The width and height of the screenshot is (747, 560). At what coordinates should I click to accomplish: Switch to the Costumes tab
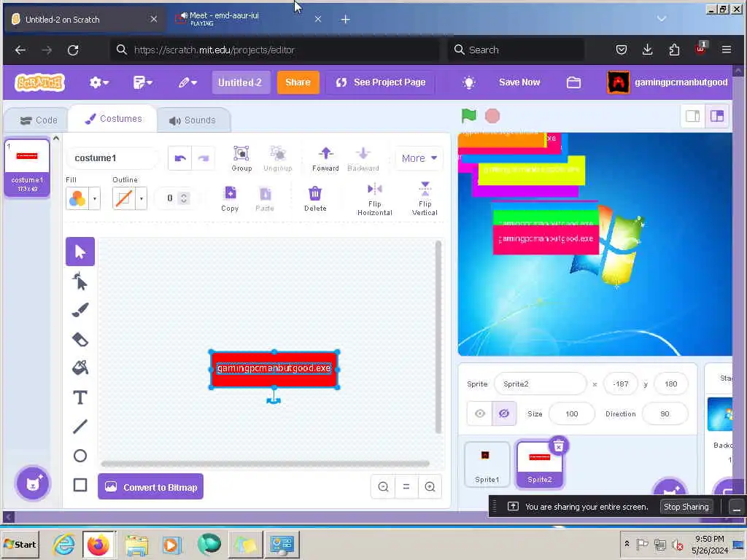click(113, 119)
